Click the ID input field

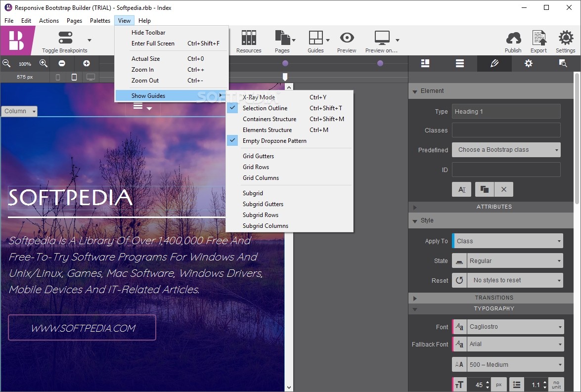click(x=506, y=170)
